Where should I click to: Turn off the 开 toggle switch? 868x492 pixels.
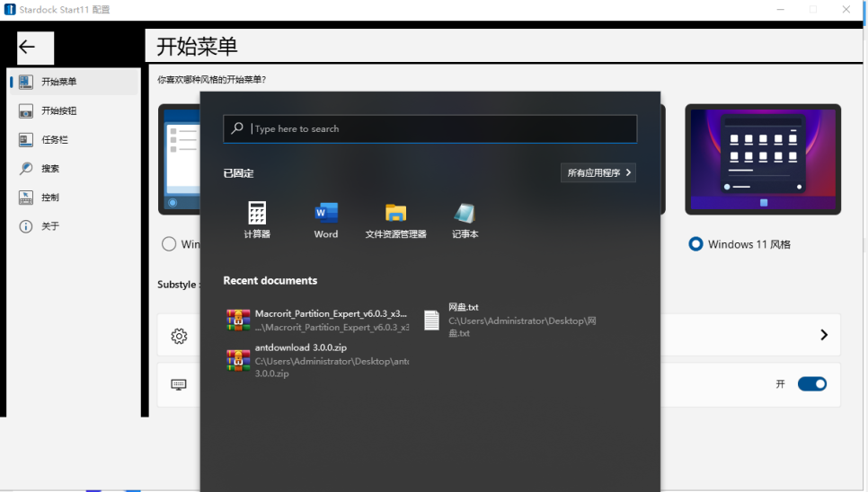click(x=812, y=383)
